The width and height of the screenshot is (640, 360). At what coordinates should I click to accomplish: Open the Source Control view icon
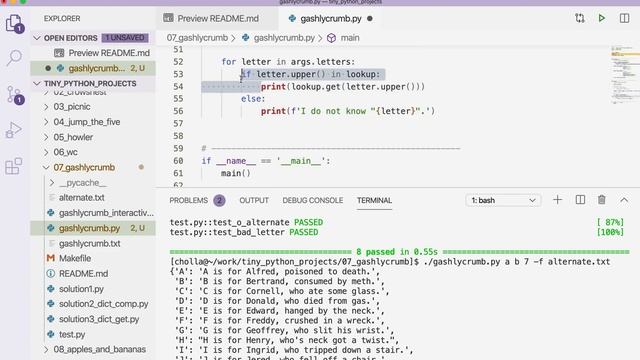pos(15,95)
